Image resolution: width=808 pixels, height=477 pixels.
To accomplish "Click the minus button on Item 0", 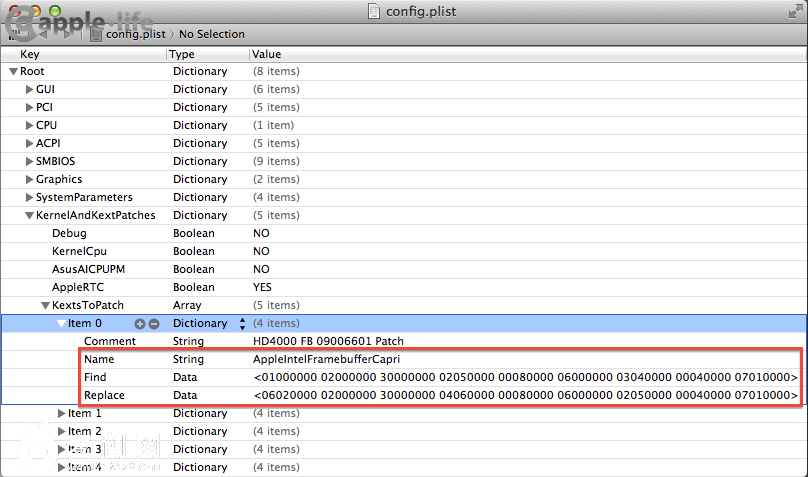I will click(x=154, y=324).
